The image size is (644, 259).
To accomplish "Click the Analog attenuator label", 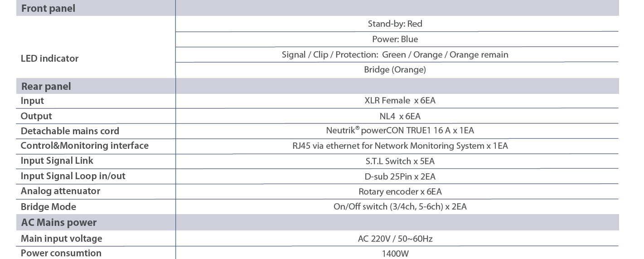I will [x=60, y=191].
